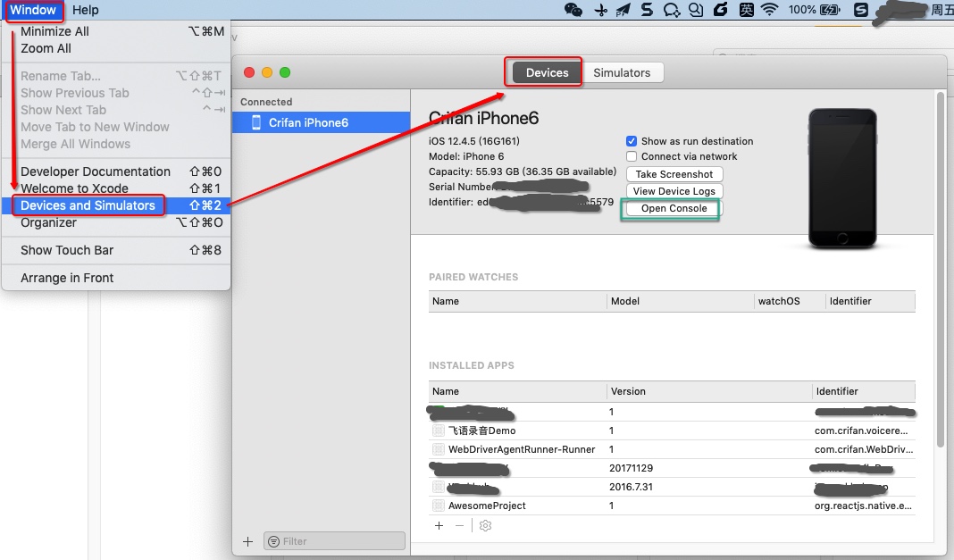Screen dimensions: 954x560
Task: Click the Model column header in Paired Watches
Action: click(680, 301)
